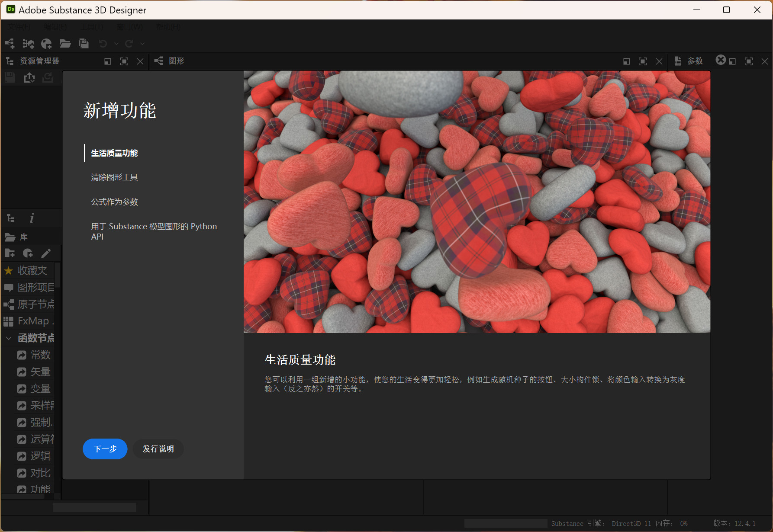Click the library list vertical scrollbar
The width and height of the screenshot is (773, 532).
pos(57,277)
